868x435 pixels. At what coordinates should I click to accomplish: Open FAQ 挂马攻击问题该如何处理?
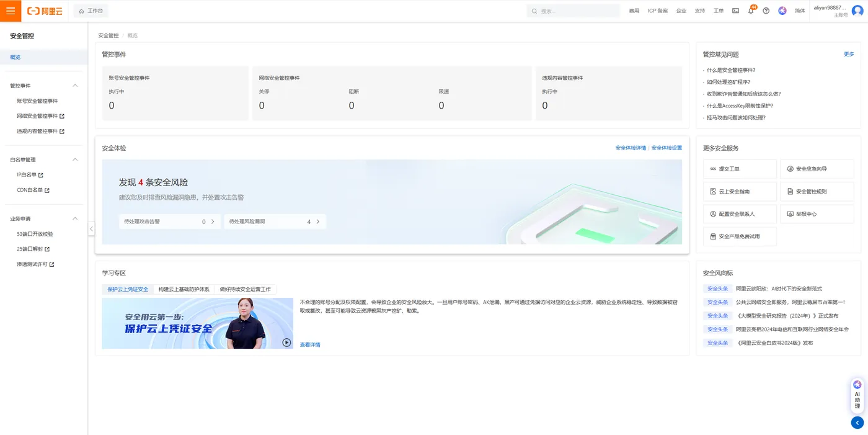[736, 117]
